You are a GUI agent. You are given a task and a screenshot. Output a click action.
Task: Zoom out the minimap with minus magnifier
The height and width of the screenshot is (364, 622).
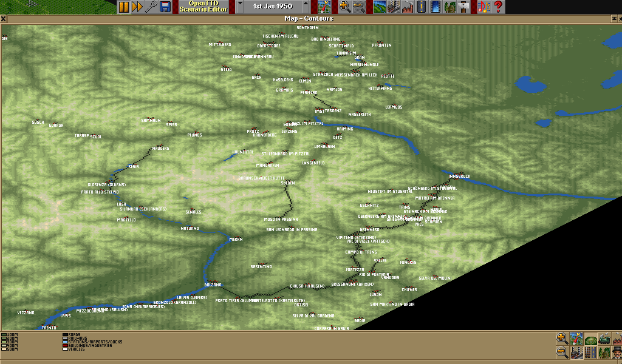562,352
